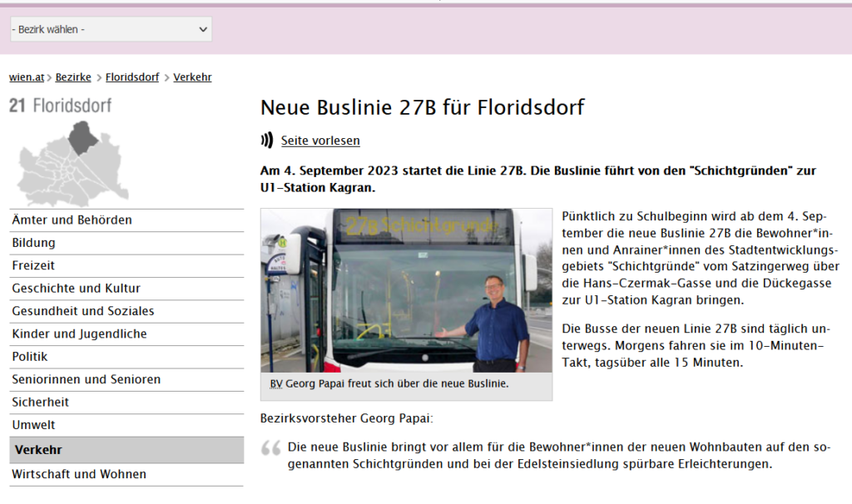Click the Seite vorlesen link

320,141
